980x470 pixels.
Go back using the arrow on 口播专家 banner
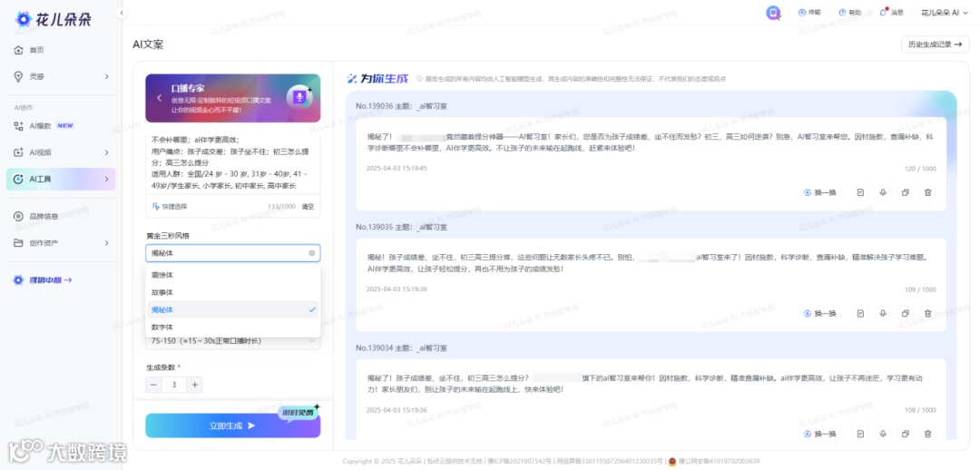click(x=160, y=98)
